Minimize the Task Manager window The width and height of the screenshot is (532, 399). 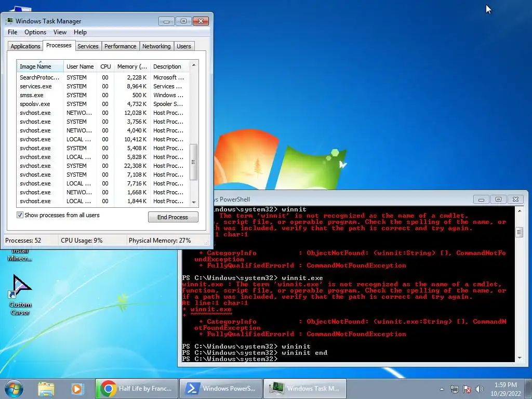point(166,21)
